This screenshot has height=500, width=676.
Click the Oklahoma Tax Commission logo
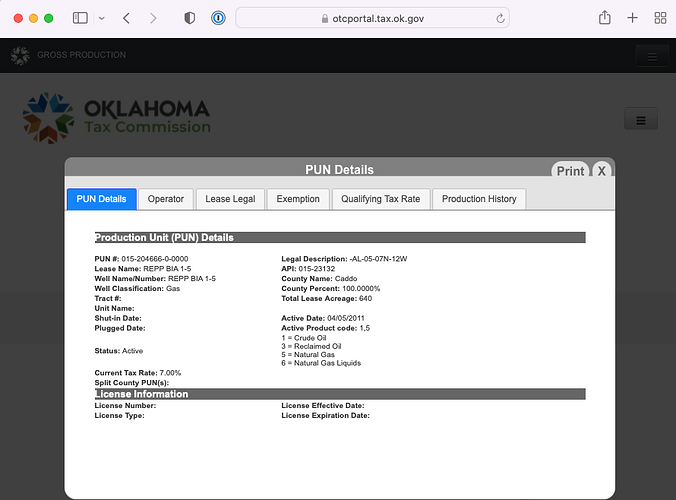[116, 118]
